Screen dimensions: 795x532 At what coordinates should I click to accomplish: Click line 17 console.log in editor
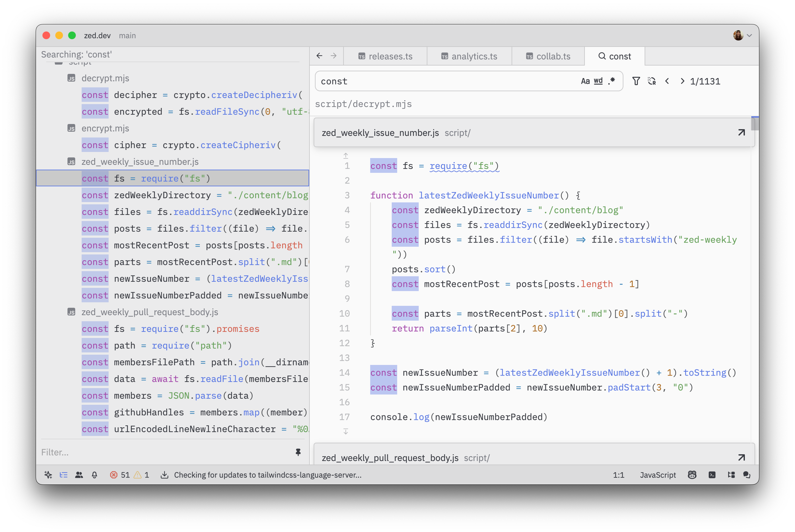point(459,417)
